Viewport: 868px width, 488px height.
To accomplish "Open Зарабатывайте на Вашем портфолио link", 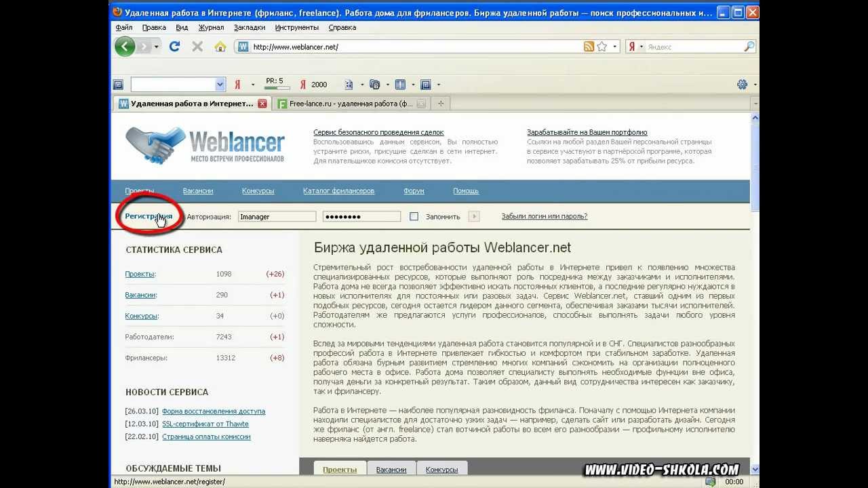I will [x=587, y=133].
